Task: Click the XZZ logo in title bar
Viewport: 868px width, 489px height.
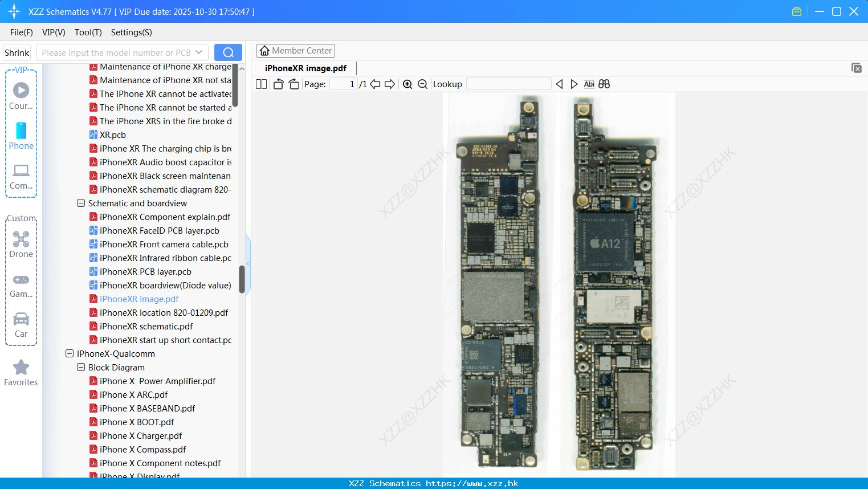Action: [x=14, y=11]
